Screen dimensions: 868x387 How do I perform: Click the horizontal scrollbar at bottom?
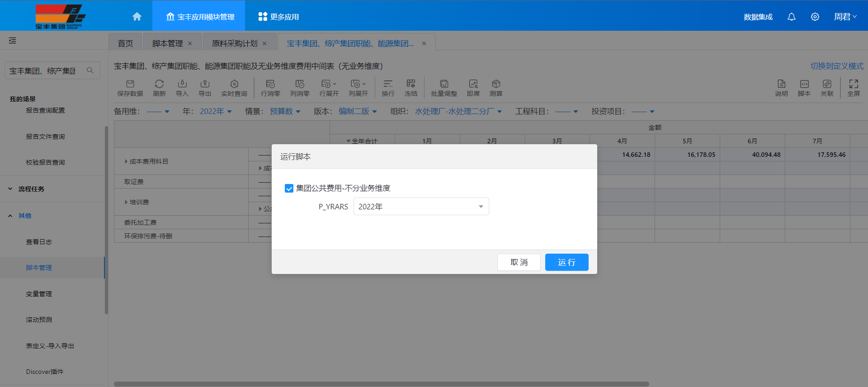coord(381,384)
